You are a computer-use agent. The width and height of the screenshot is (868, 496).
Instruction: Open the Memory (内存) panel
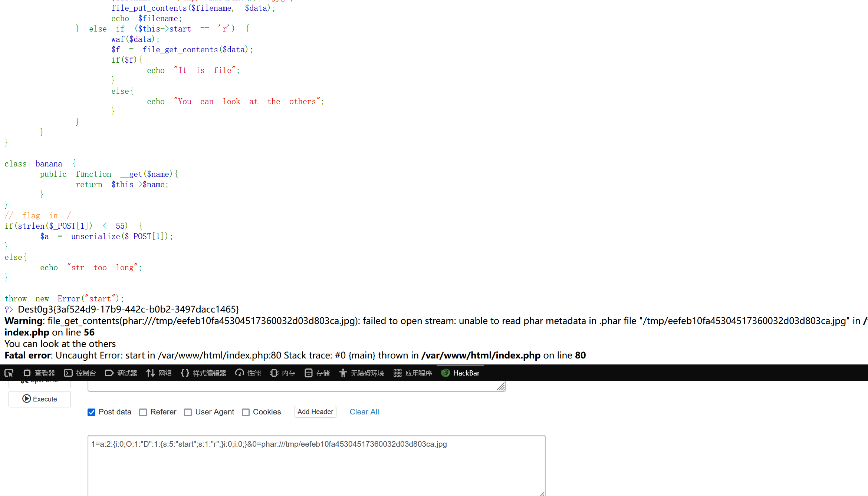point(283,373)
